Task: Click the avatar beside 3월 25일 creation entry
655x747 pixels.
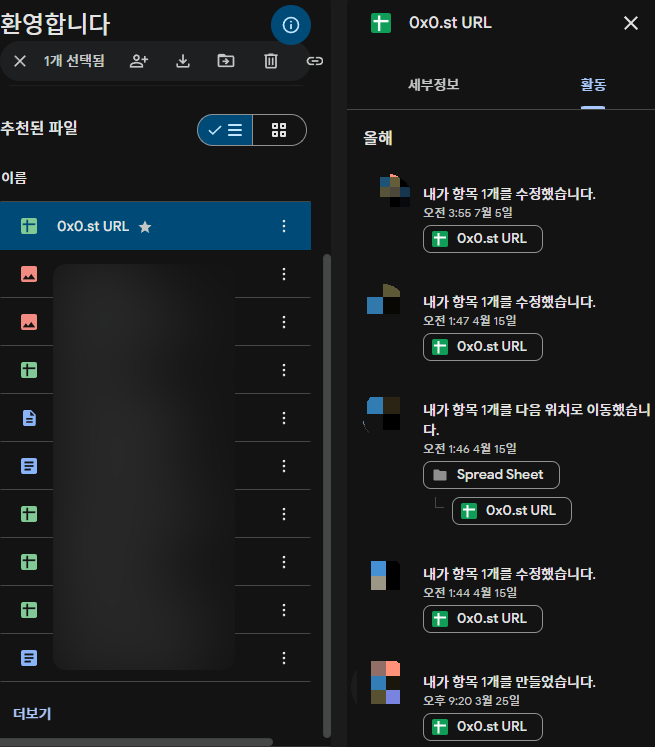Action: 385,682
